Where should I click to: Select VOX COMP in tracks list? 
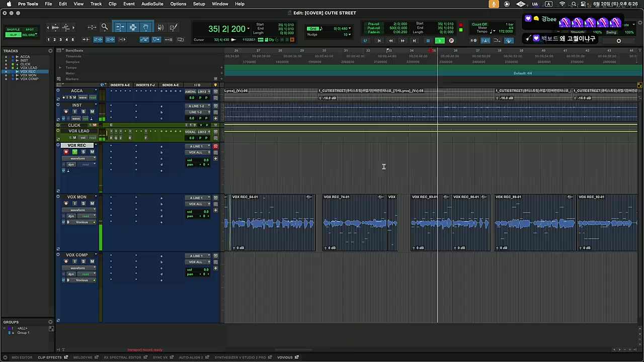pos(29,79)
